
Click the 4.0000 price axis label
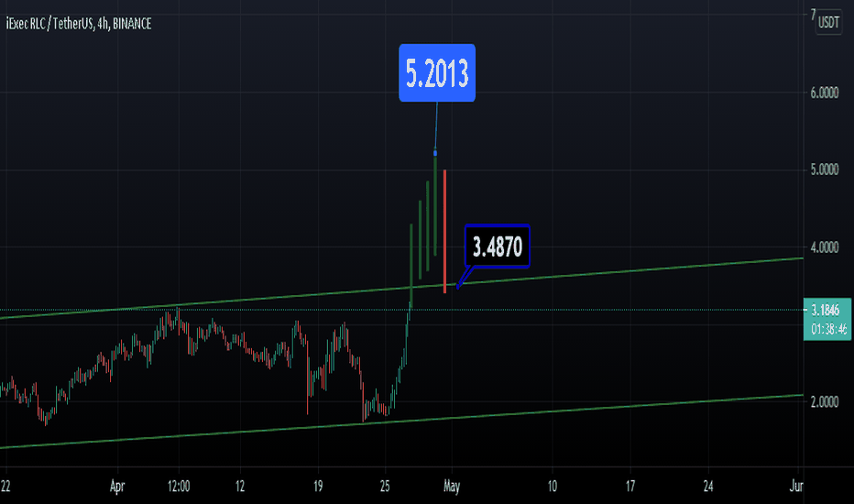click(x=824, y=247)
